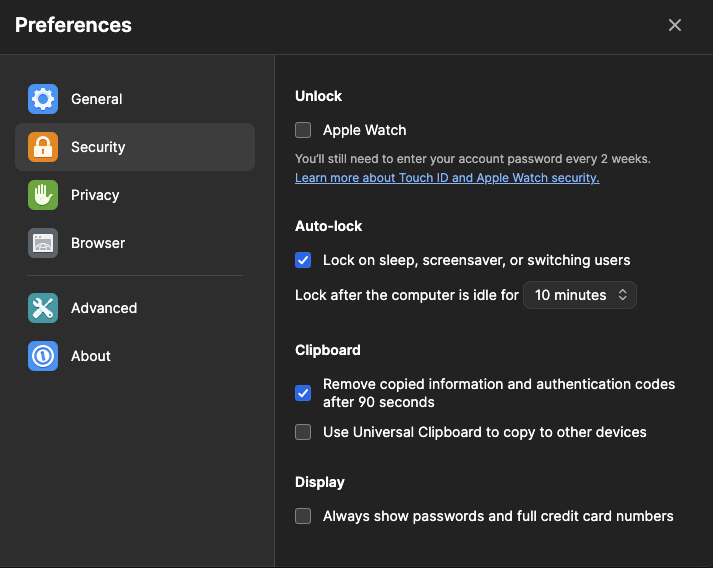Select the Advanced label in the sidebar
This screenshot has width=713, height=568.
(104, 308)
